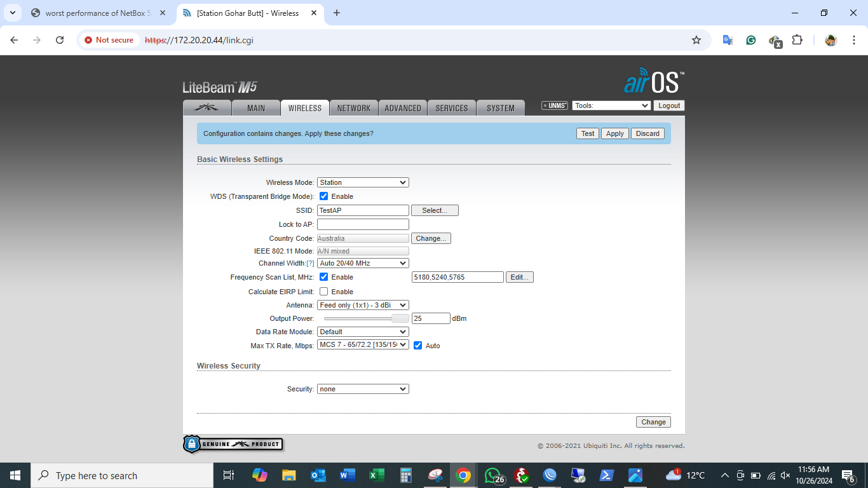Bookmark this page with the star

point(696,40)
